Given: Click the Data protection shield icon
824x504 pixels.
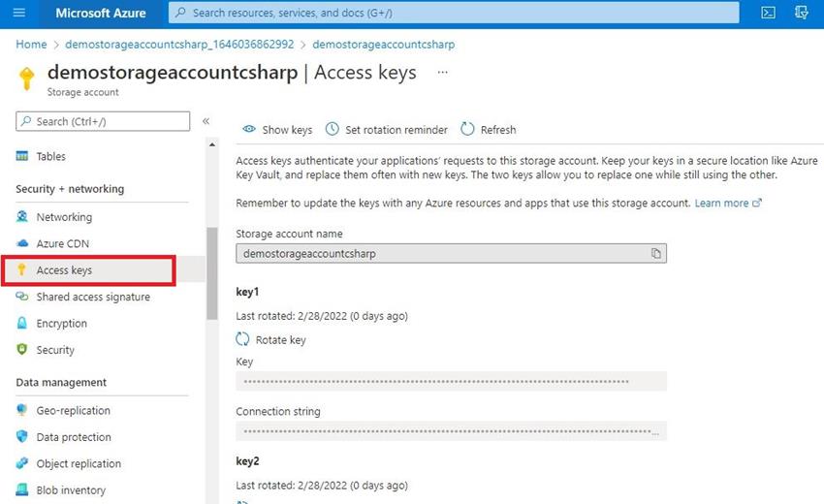Looking at the screenshot, I should click(22, 436).
